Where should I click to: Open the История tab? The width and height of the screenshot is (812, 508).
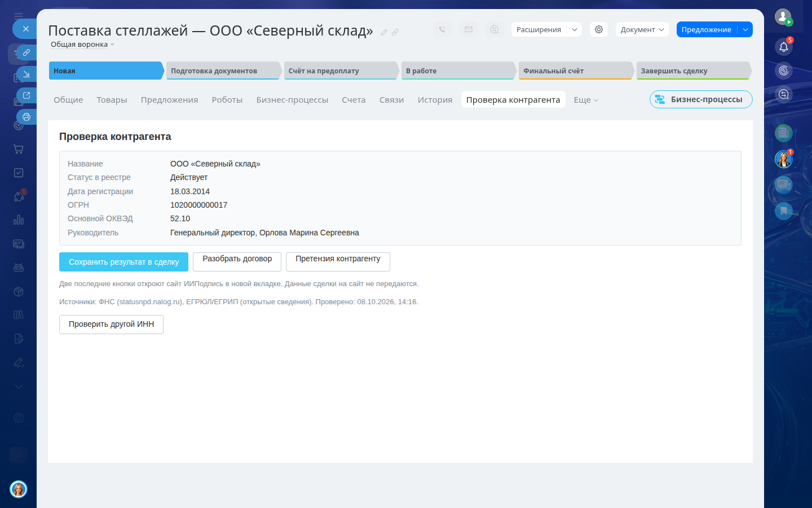pyautogui.click(x=435, y=100)
